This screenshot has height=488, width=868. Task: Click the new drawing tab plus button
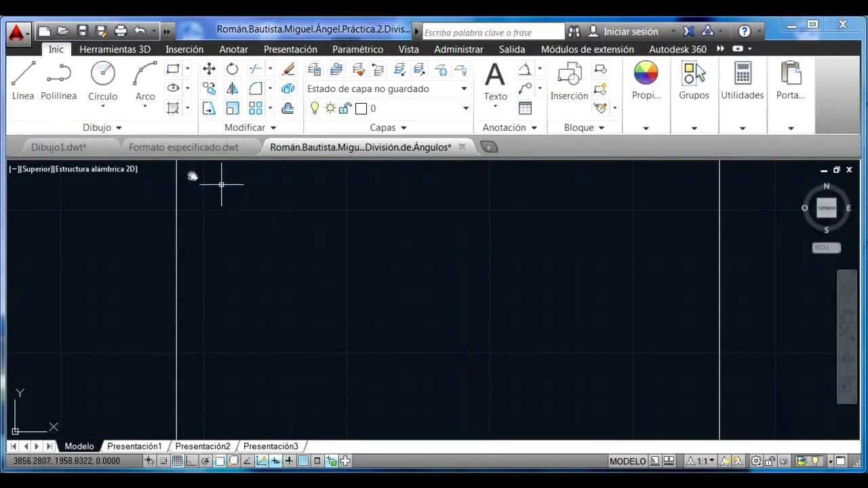(489, 147)
